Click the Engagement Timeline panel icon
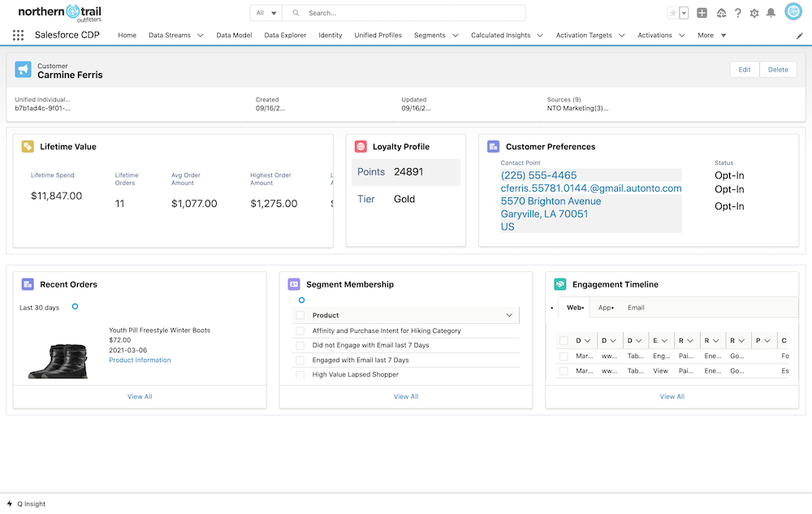The image size is (812, 514). click(x=559, y=284)
